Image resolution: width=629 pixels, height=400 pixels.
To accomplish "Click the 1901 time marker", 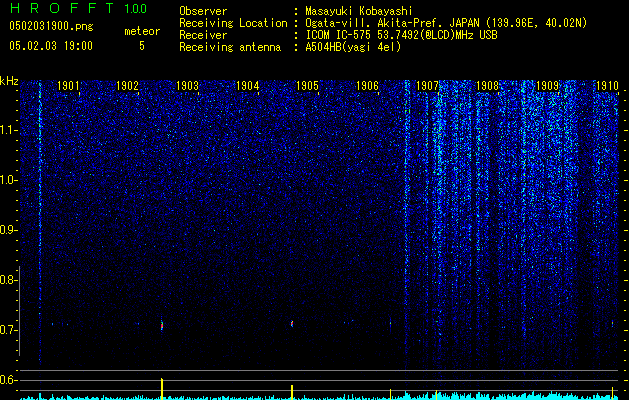I will pos(68,85).
